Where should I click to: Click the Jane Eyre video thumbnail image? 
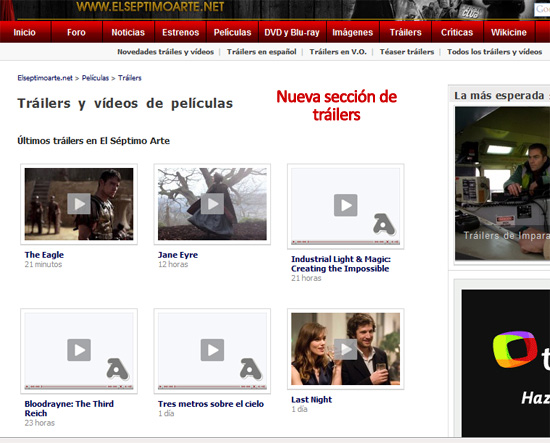(212, 204)
